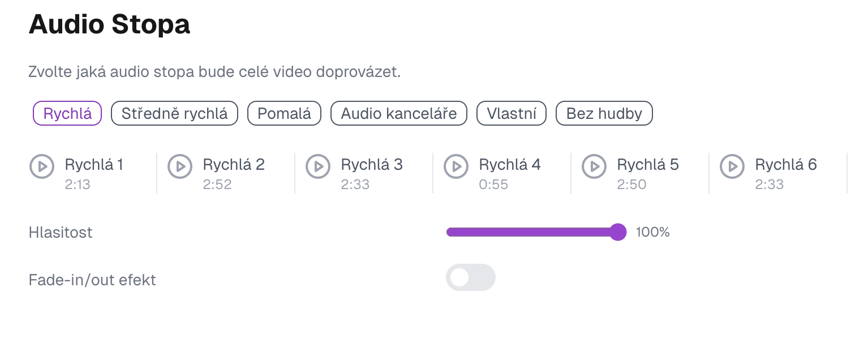Choose the Vlastní audio option
This screenshot has height=343, width=868.
pos(511,113)
